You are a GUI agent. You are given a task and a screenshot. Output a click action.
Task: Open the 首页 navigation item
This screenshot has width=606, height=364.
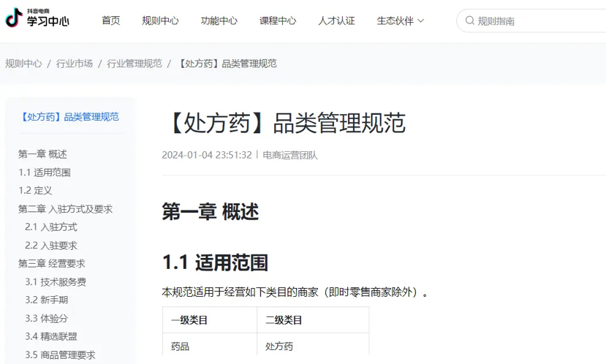coord(111,21)
